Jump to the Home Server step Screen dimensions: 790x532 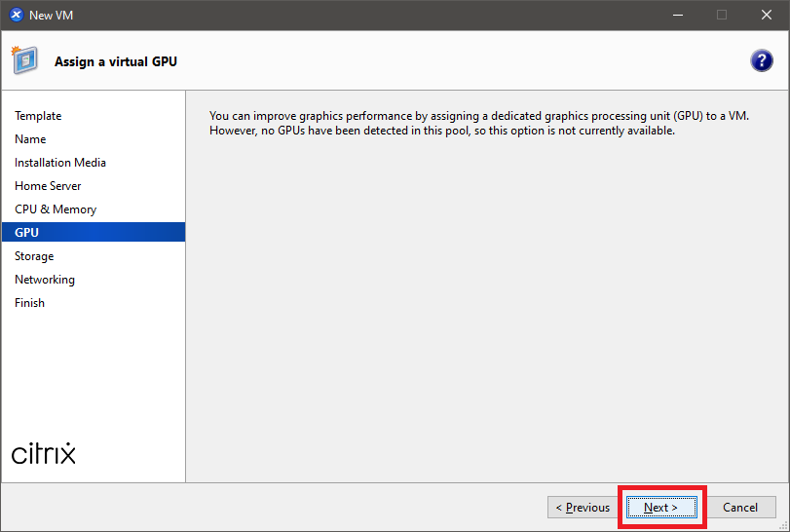(48, 186)
